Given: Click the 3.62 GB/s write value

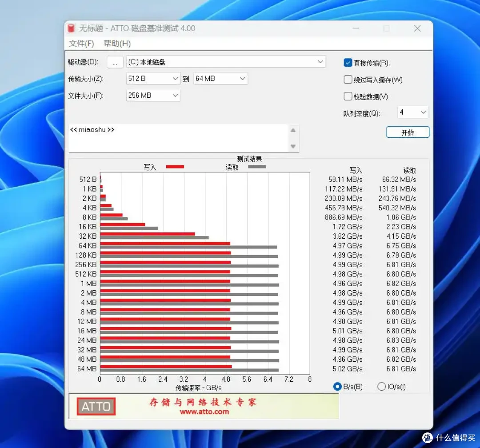Looking at the screenshot, I should point(348,236).
